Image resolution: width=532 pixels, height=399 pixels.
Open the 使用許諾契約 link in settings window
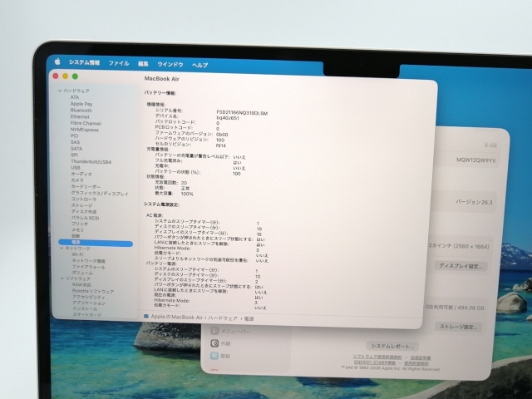point(416,363)
